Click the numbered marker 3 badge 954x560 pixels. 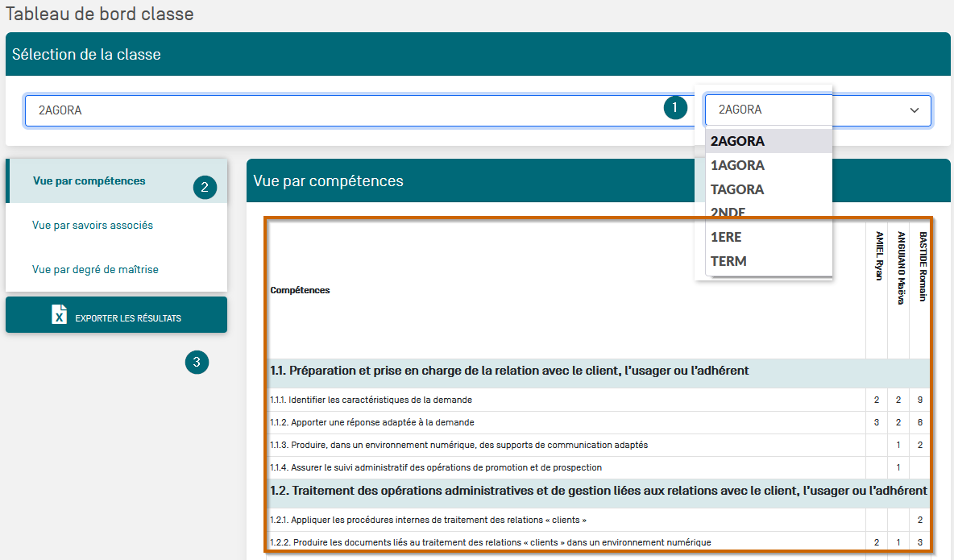click(197, 363)
